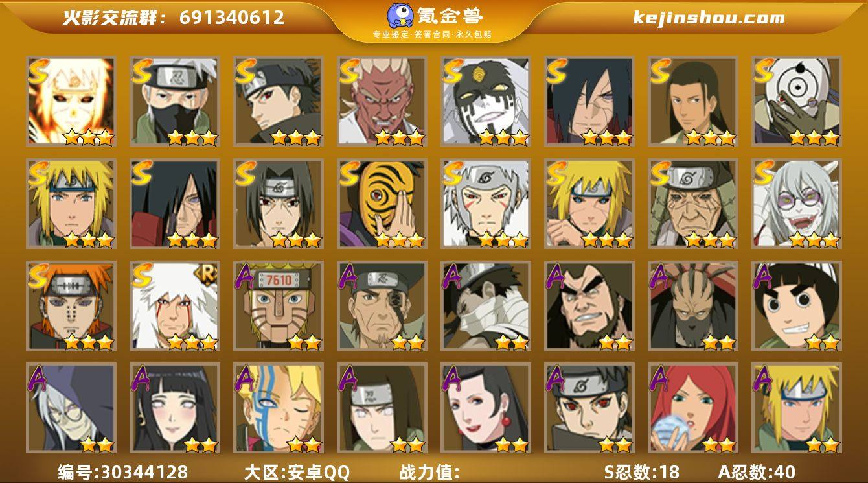Open the white-haired Jiraiya portrait
This screenshot has width=868, height=483.
[174, 306]
